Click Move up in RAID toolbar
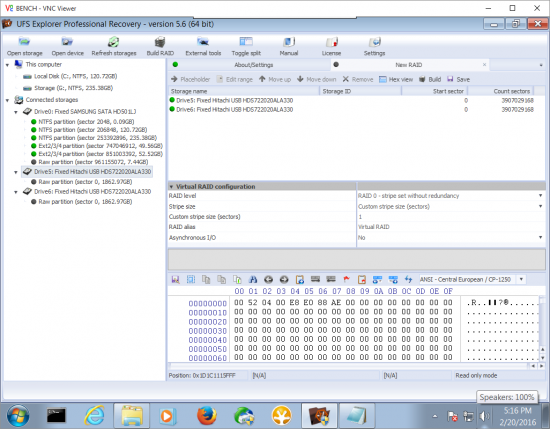 (275, 79)
